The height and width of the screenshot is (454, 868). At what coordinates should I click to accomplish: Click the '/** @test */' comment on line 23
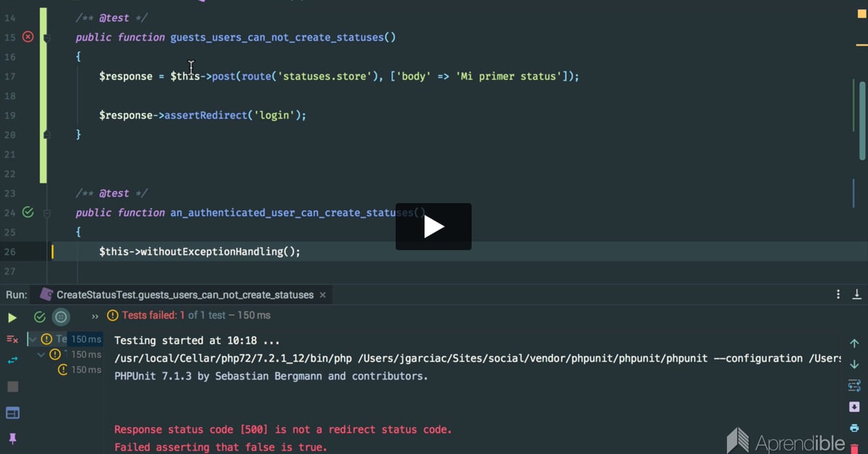111,193
